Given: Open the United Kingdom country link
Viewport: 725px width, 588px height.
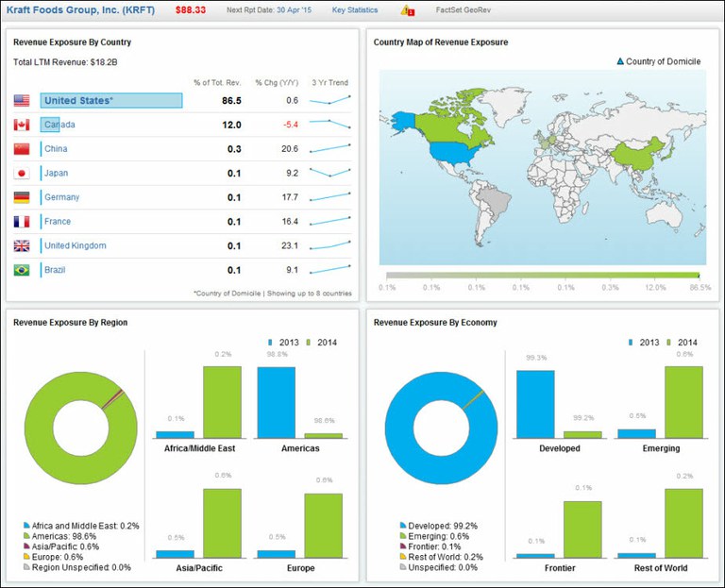Looking at the screenshot, I should 76,245.
